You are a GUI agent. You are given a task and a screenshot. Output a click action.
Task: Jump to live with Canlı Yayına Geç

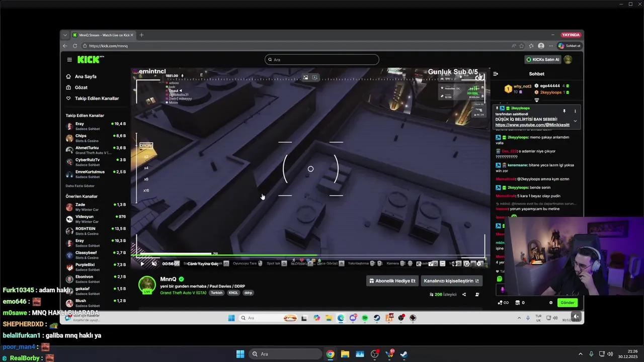tap(203, 263)
